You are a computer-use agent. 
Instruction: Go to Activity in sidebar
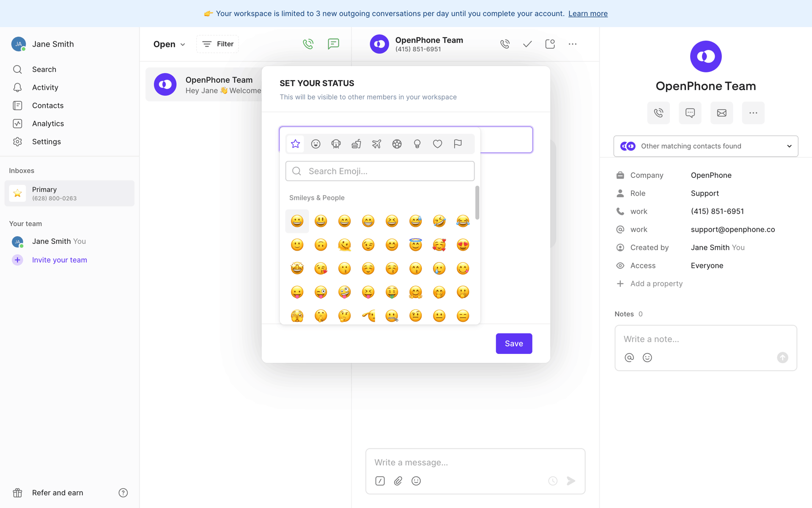45,88
